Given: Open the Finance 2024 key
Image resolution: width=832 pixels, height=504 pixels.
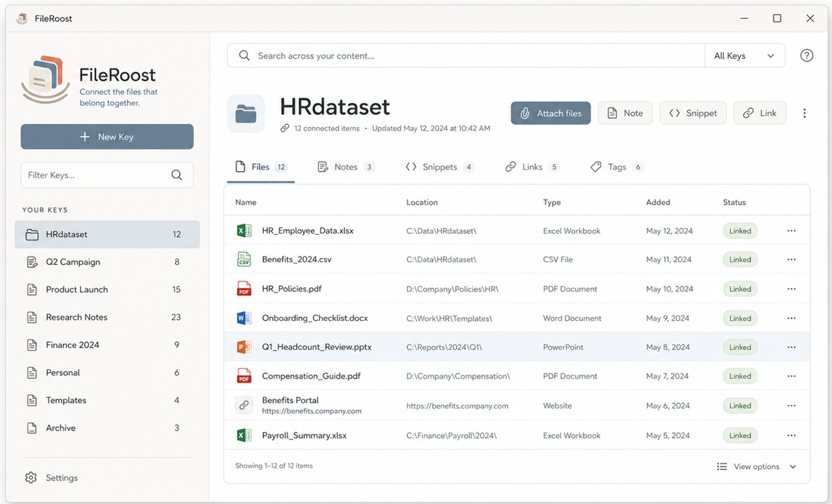Looking at the screenshot, I should [x=107, y=344].
